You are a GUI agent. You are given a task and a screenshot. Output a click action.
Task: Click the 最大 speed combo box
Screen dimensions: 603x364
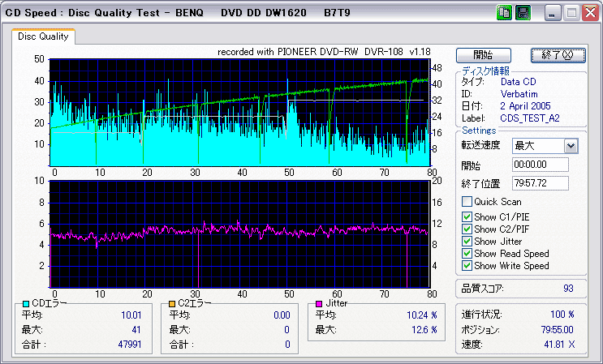point(545,146)
